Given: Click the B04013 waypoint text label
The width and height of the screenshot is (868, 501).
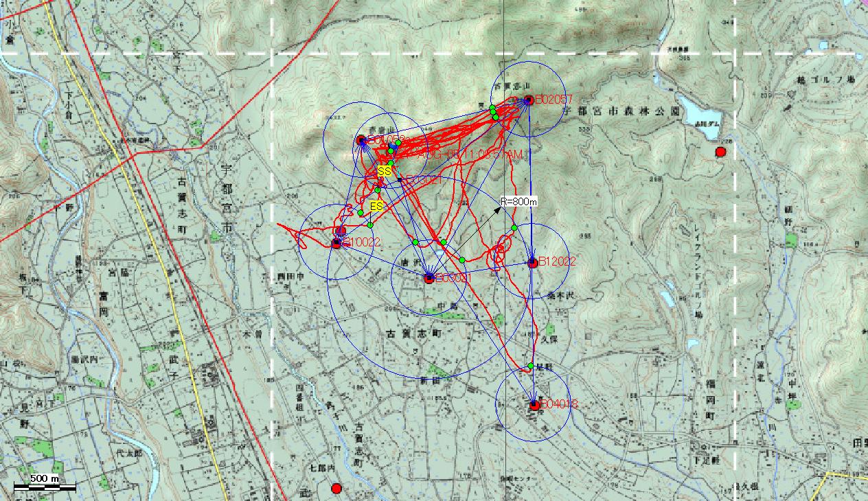Looking at the screenshot, I should [x=559, y=404].
